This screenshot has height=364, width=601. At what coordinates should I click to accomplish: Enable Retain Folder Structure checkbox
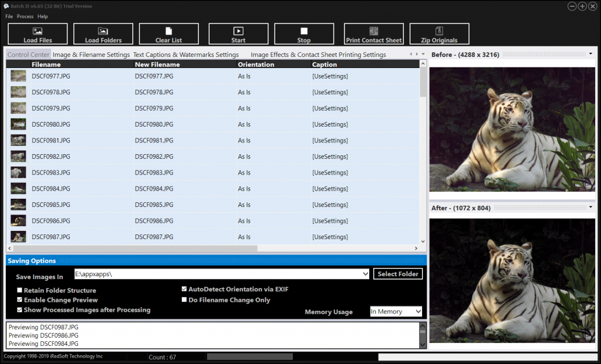(x=19, y=290)
